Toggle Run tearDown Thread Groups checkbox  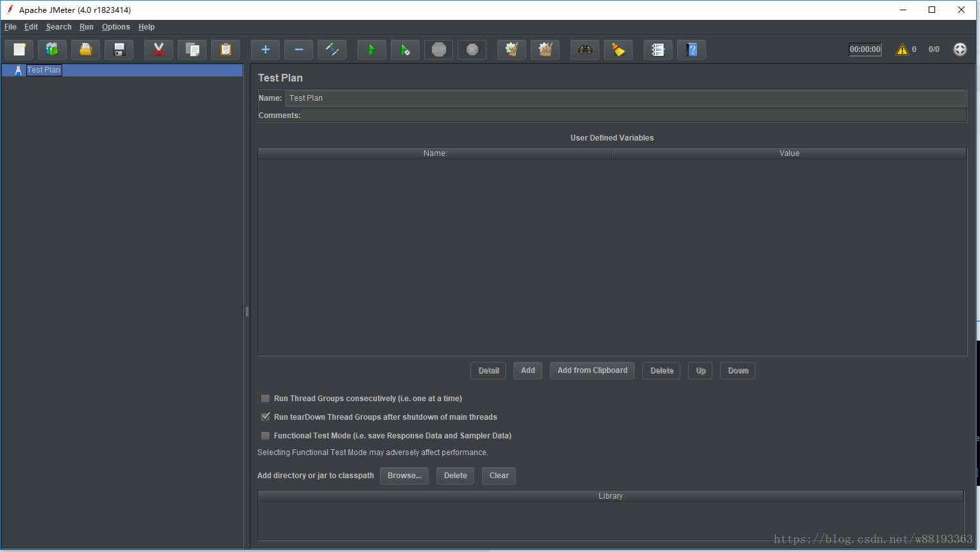point(265,417)
